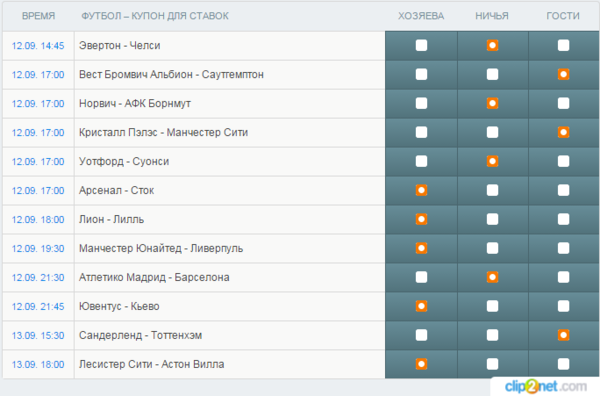This screenshot has height=396, width=600.
Task: Select draw for Лесистер Сити - Астон Вилла
Action: [492, 364]
